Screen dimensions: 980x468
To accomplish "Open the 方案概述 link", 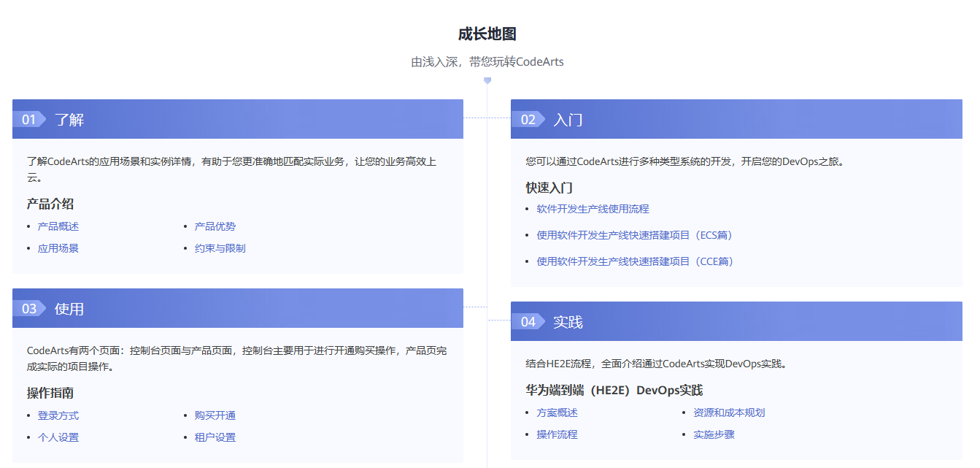I will [557, 413].
